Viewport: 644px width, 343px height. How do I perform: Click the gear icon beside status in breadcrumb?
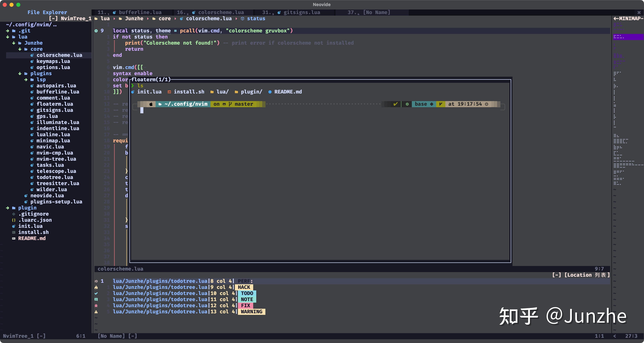242,18
